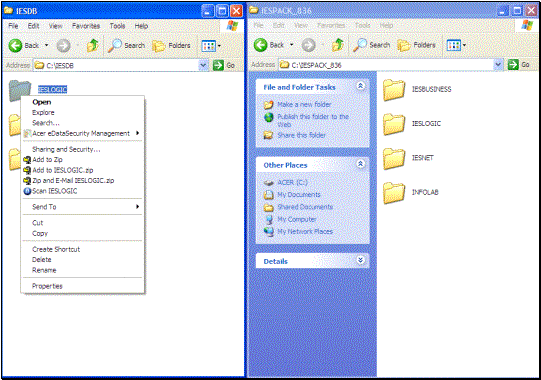Select the IESBUSINESS folder icon

click(x=394, y=90)
